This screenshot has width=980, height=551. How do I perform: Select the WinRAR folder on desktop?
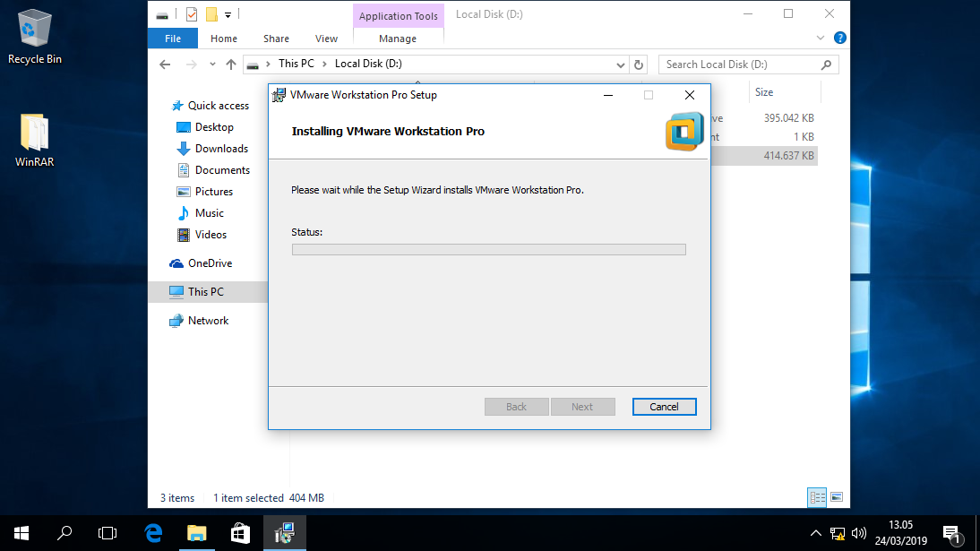34,140
